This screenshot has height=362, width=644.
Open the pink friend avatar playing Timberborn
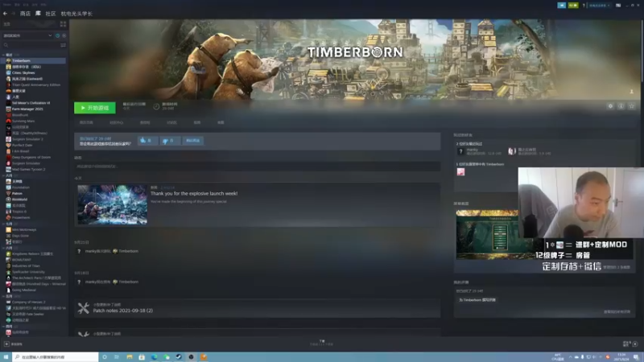click(460, 172)
